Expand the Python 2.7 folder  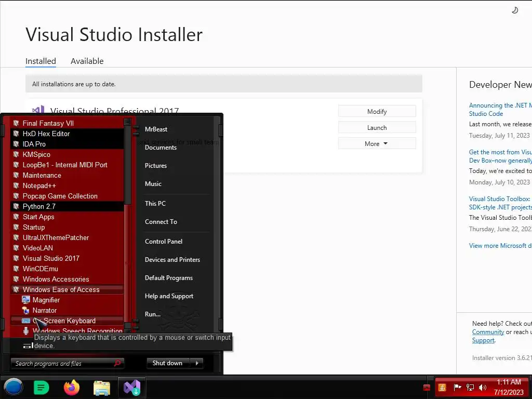(67, 206)
